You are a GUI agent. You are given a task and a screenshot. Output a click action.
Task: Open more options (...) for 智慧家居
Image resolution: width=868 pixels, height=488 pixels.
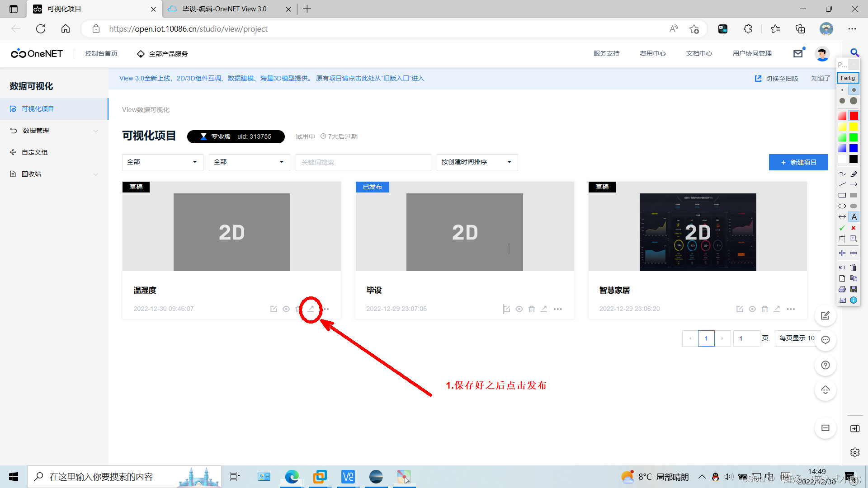[x=791, y=309]
